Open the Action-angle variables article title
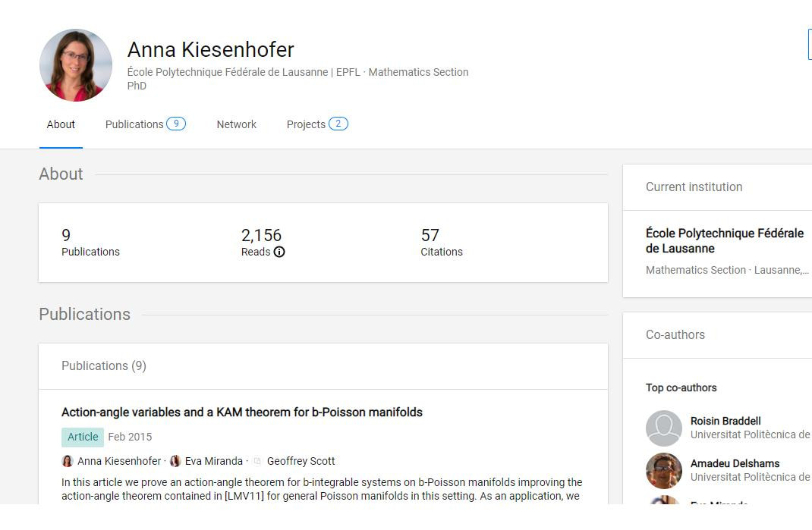This screenshot has height=530, width=812. (x=242, y=412)
